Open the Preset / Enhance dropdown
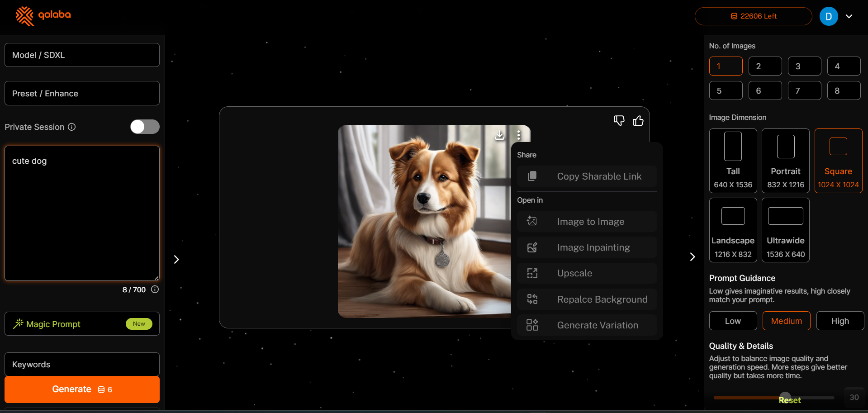 82,94
